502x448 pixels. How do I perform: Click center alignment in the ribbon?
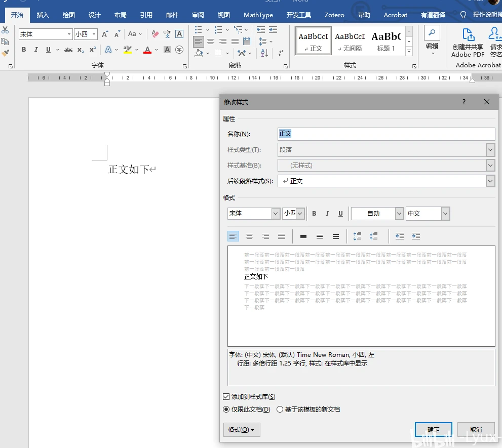coord(211,42)
